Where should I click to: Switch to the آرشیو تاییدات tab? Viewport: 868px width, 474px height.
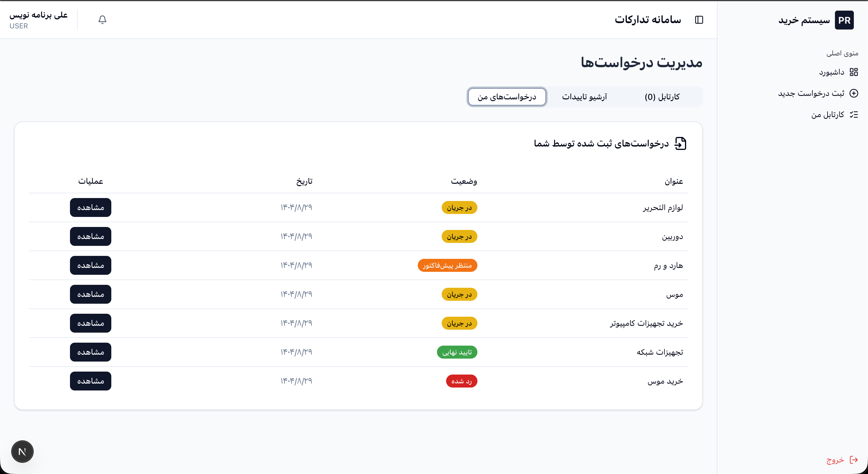584,97
